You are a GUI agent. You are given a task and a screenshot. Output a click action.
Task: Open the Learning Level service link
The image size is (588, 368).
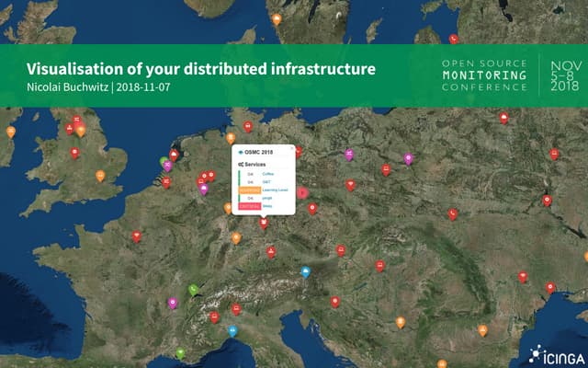(x=274, y=190)
